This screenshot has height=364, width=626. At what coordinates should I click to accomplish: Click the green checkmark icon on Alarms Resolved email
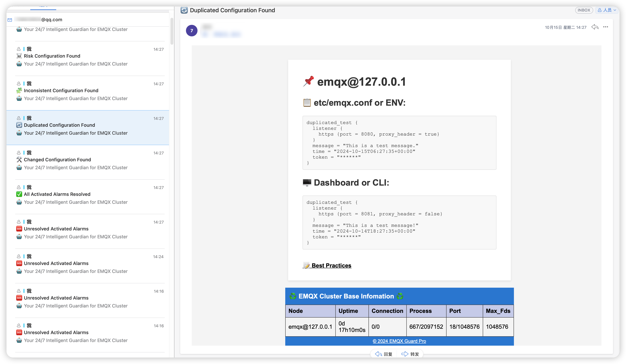pos(19,194)
